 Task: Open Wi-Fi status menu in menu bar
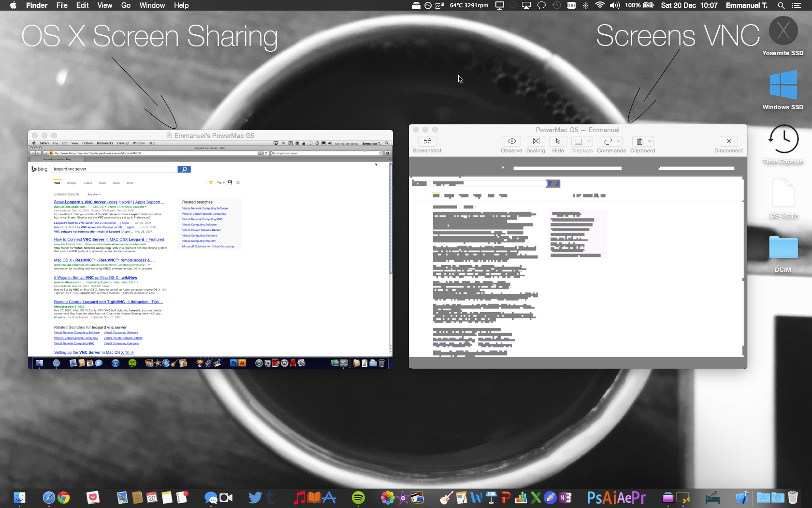(600, 5)
